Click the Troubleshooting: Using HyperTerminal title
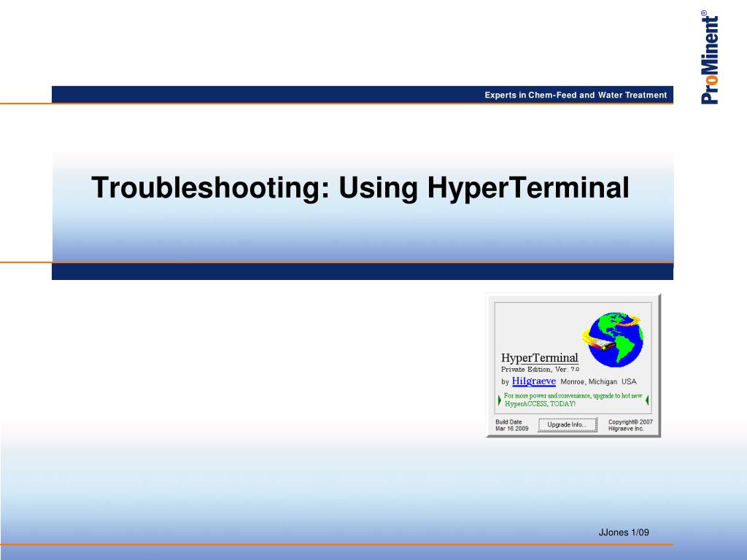 (x=362, y=188)
